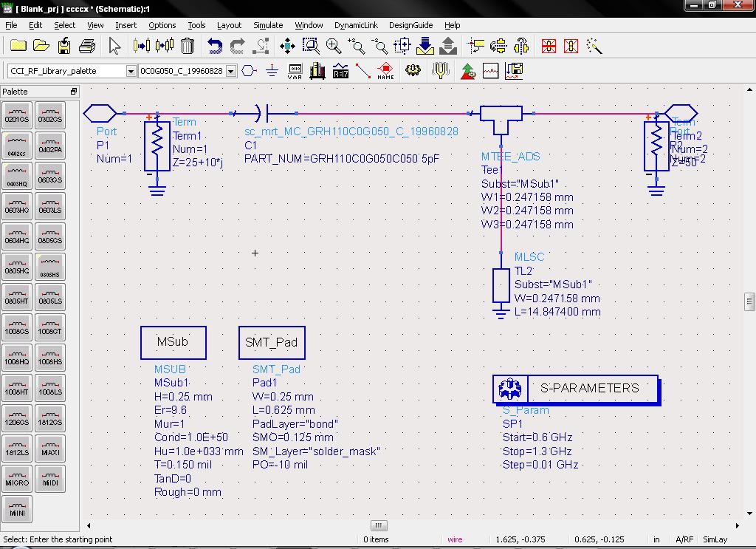Viewport: 756px width, 549px height.
Task: Click the wire/pin NAME label tool
Action: click(x=385, y=71)
